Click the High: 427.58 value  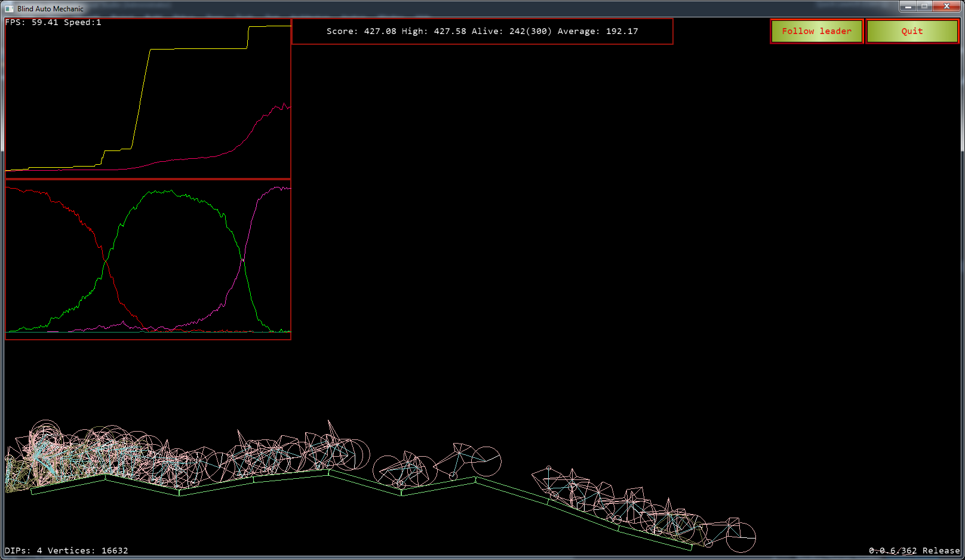[434, 31]
